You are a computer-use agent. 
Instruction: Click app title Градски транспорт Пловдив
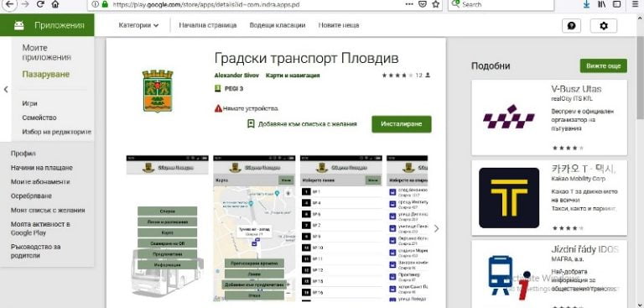click(x=306, y=58)
